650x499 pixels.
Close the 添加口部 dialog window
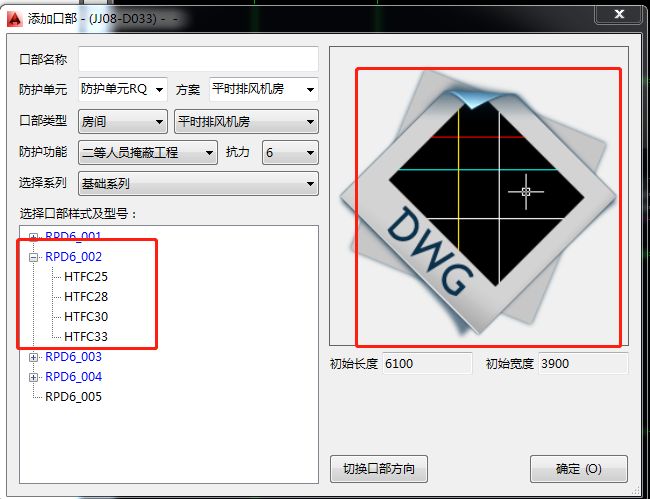coord(619,15)
